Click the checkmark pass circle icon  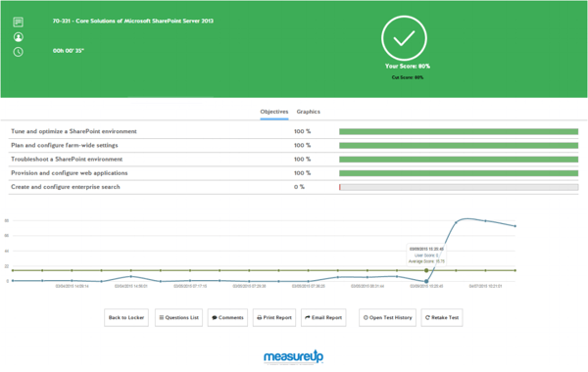pos(404,38)
